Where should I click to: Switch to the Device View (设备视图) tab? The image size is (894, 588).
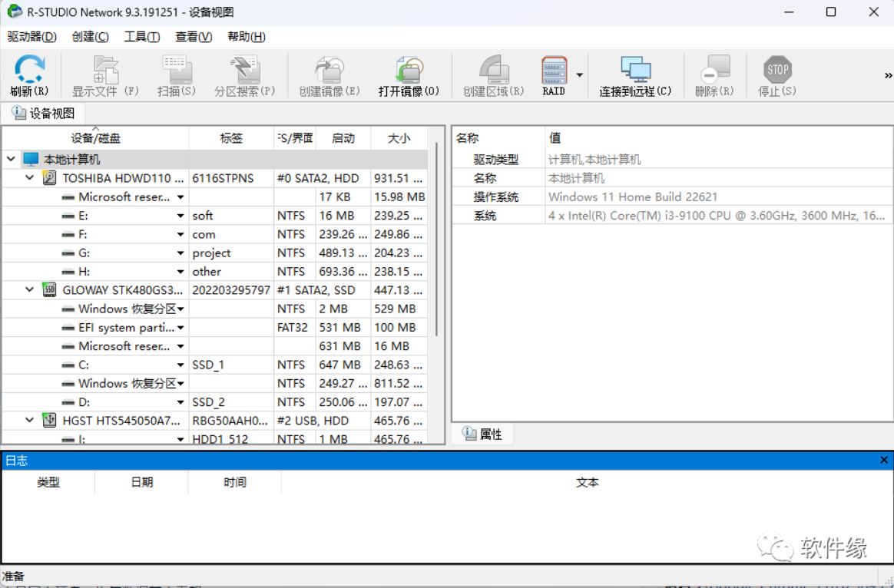(44, 114)
